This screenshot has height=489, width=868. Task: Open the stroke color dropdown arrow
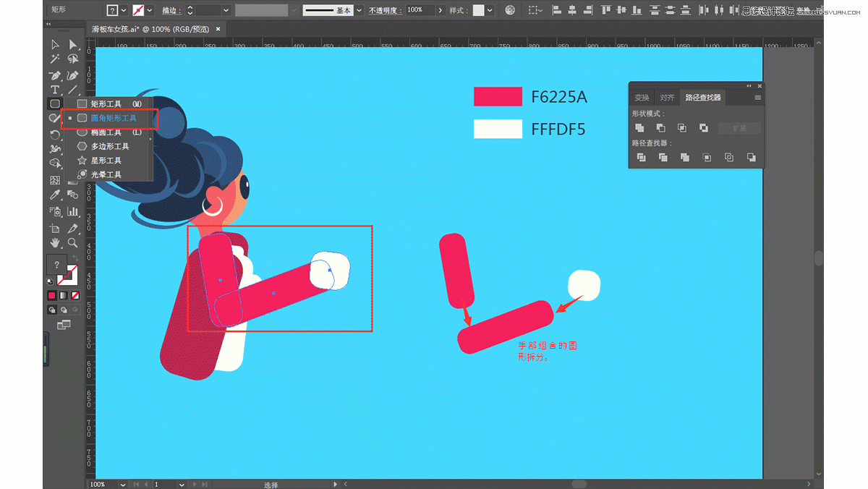pos(149,10)
